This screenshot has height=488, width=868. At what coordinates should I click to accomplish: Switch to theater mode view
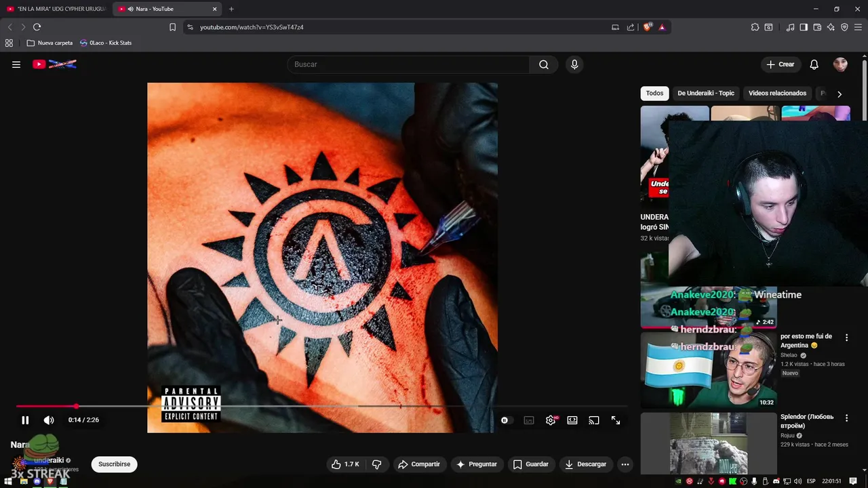click(572, 420)
